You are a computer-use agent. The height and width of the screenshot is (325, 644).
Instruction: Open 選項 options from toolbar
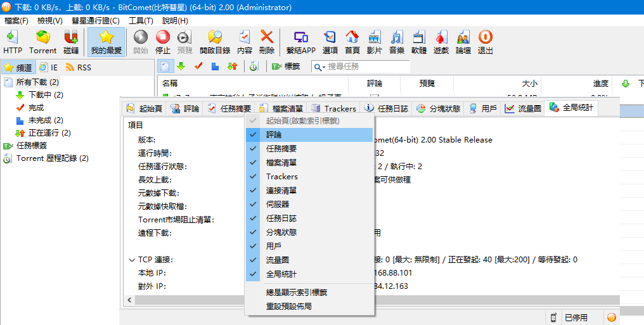click(330, 42)
